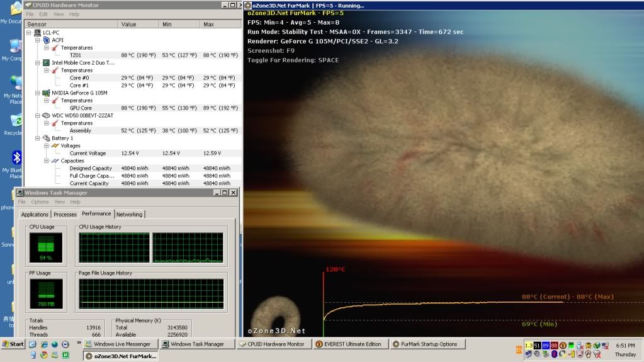Image resolution: width=644 pixels, height=362 pixels.
Task: Open My Documents desktop icon
Action: 16,9
